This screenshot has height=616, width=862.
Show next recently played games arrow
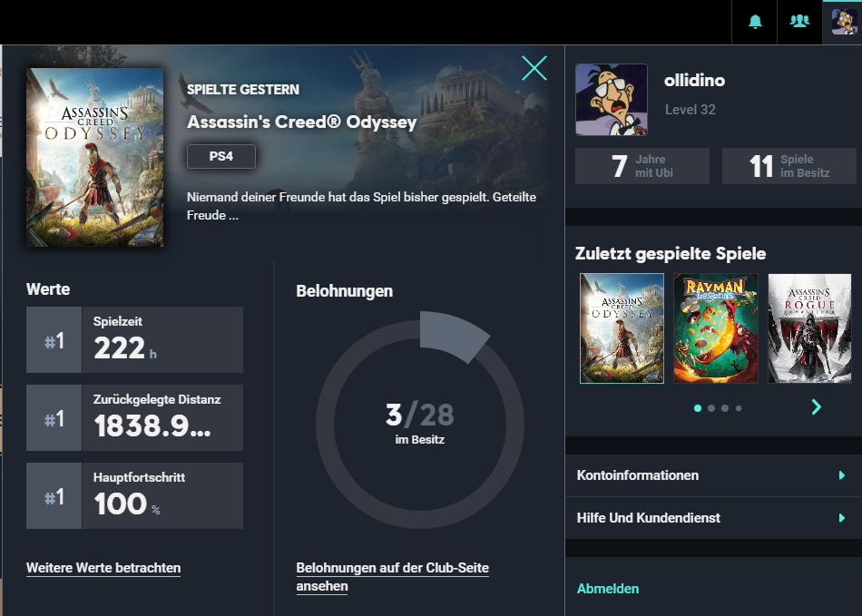(x=817, y=407)
